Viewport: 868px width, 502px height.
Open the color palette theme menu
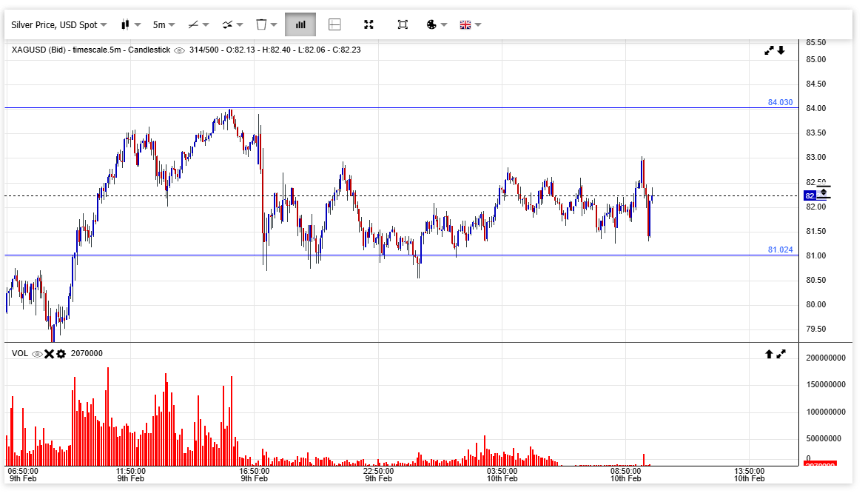tap(437, 24)
